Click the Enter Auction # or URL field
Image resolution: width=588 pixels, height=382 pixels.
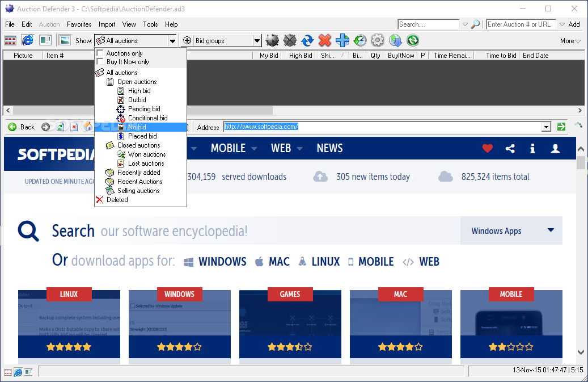[x=521, y=24]
